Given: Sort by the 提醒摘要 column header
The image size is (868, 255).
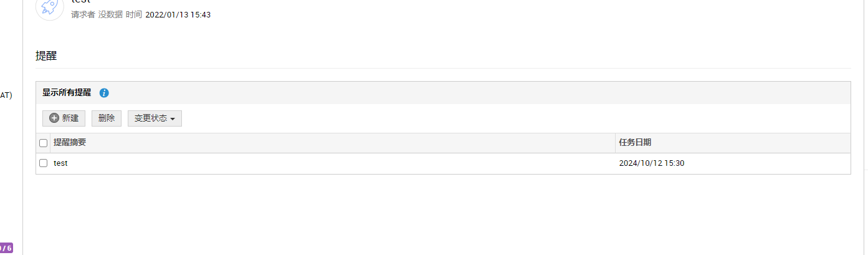Looking at the screenshot, I should pos(70,143).
